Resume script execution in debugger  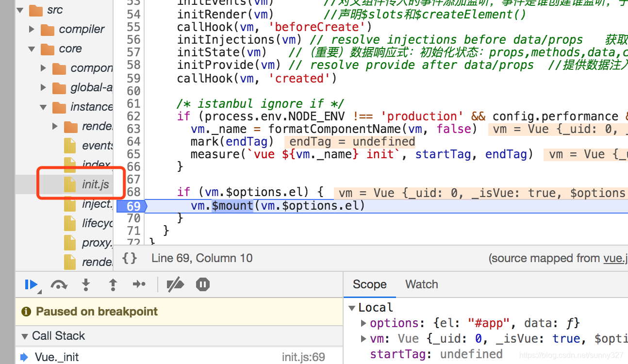31,284
